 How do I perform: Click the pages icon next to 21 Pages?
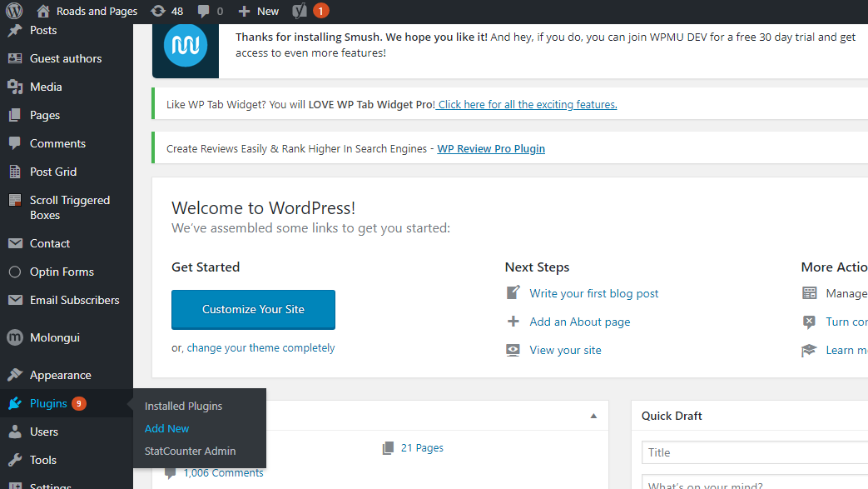[x=388, y=448]
